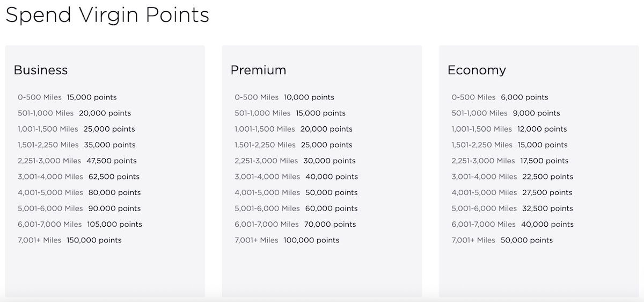Click Premium 10,000 points value
644x302 pixels.
[309, 97]
